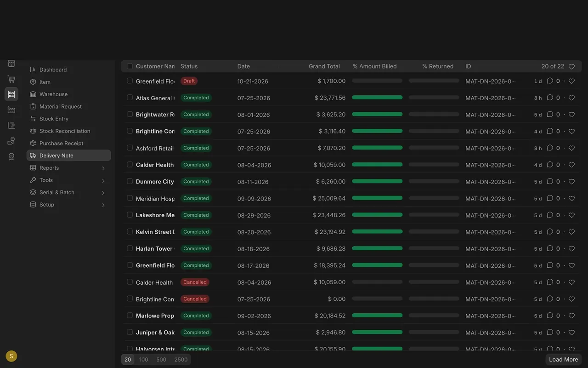The image size is (588, 368).
Task: Like the Juniper & Oak delivery note
Action: click(571, 333)
